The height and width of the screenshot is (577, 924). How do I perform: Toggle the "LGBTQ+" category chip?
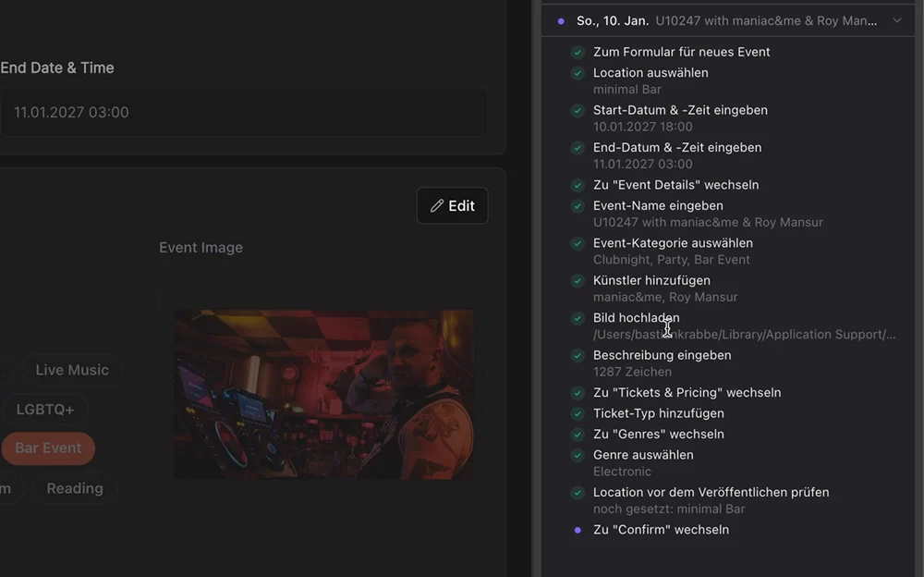click(x=44, y=410)
